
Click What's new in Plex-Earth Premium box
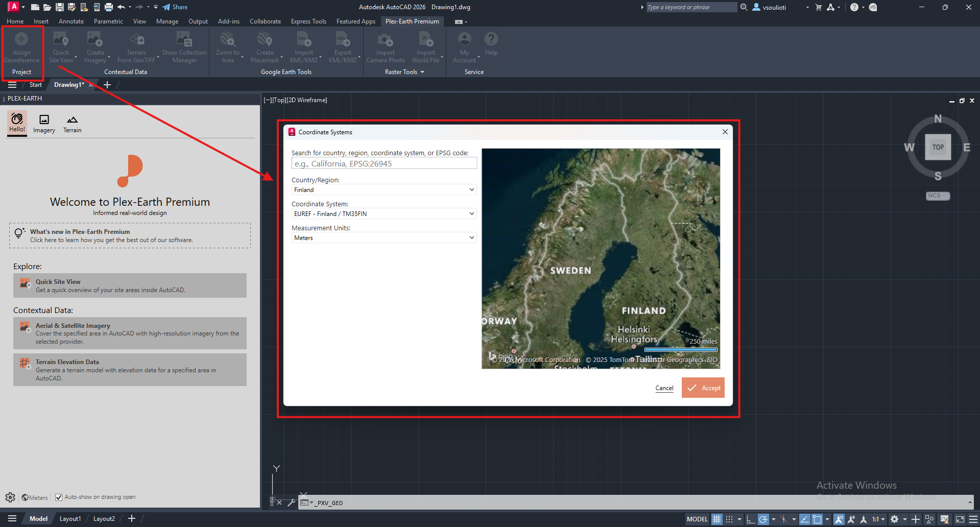point(130,235)
